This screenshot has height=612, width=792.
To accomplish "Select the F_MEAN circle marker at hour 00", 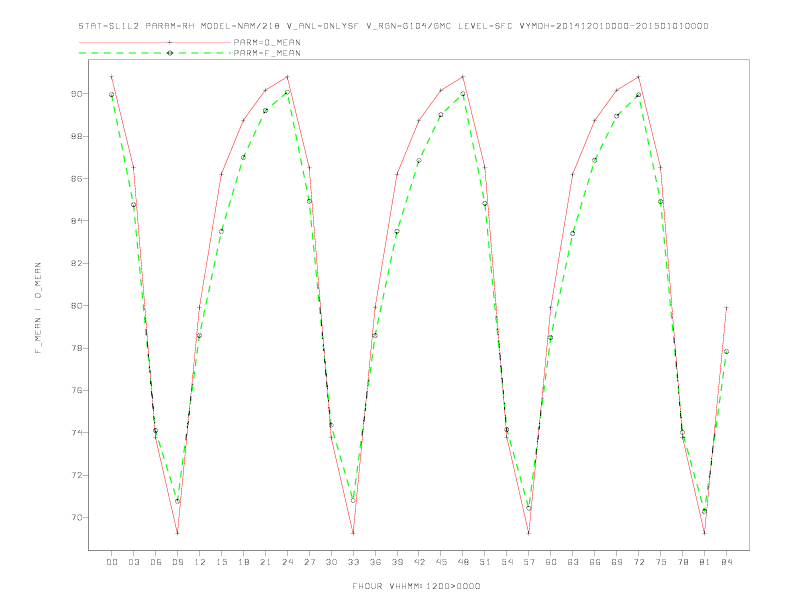I will [x=112, y=94].
